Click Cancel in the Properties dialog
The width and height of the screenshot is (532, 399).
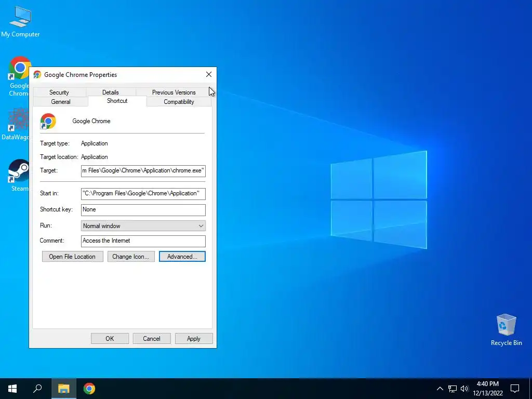click(x=152, y=339)
